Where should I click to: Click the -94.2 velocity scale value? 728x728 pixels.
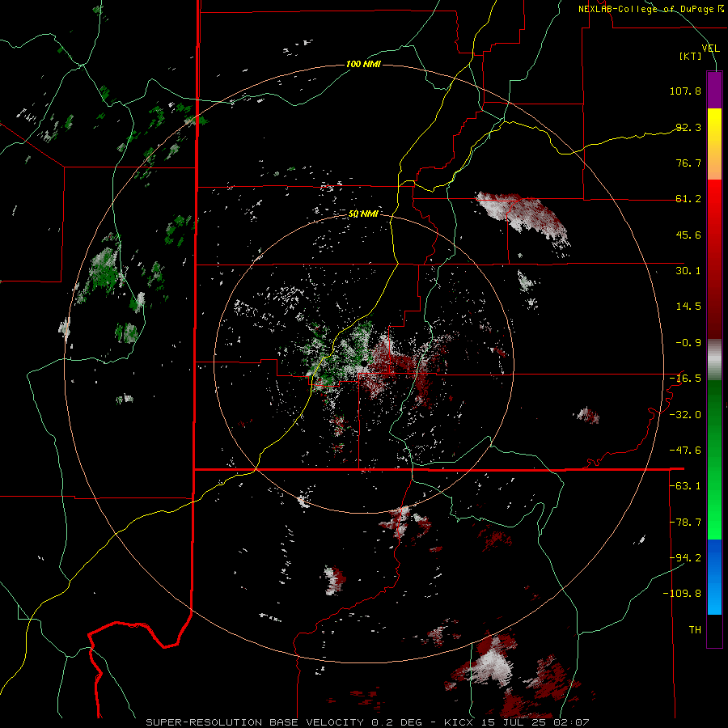pyautogui.click(x=685, y=558)
